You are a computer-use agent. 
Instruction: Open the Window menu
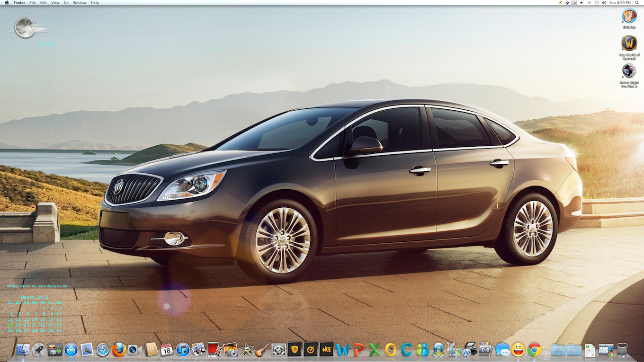click(x=80, y=3)
